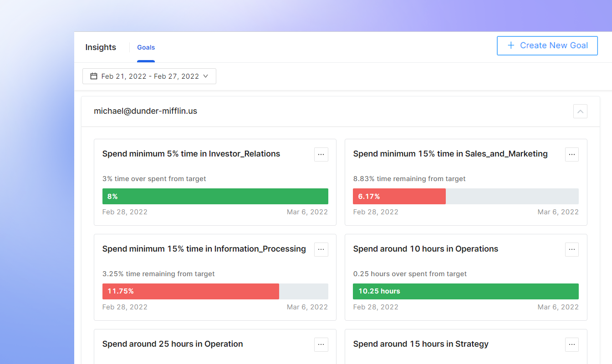
Task: Click 'Spend minimum 15% time in Sales_and_Marketing' title
Action: pos(450,154)
